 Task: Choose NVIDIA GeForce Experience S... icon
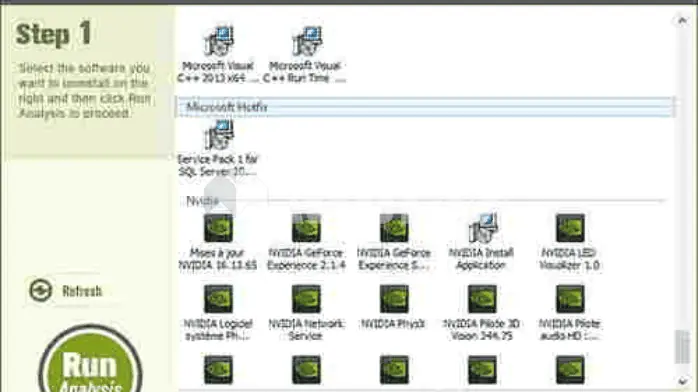coord(394,228)
